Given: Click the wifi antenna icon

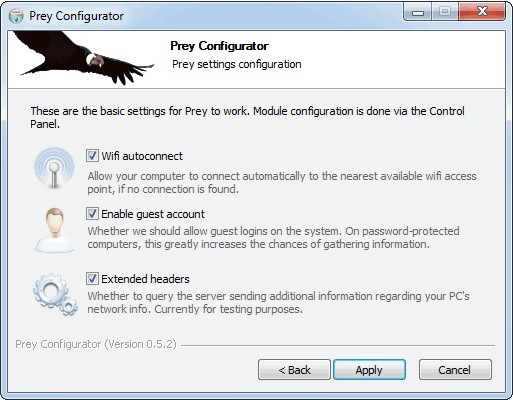Looking at the screenshot, I should coord(54,168).
